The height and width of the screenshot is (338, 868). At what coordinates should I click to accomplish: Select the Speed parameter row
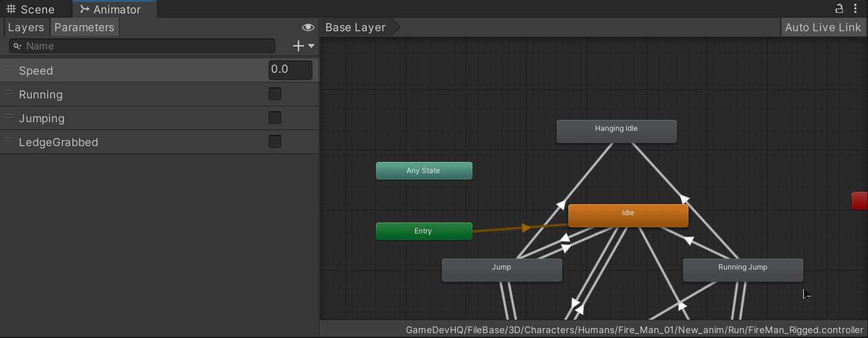click(159, 70)
